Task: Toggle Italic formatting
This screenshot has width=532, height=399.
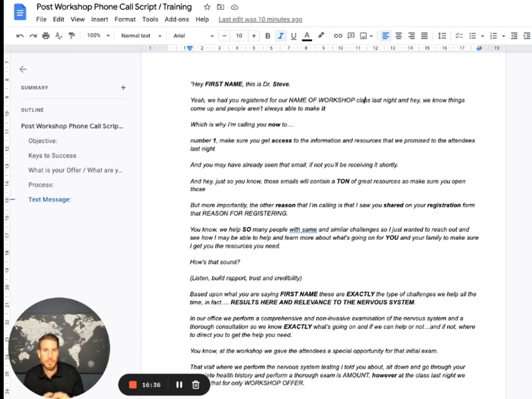Action: [280, 36]
